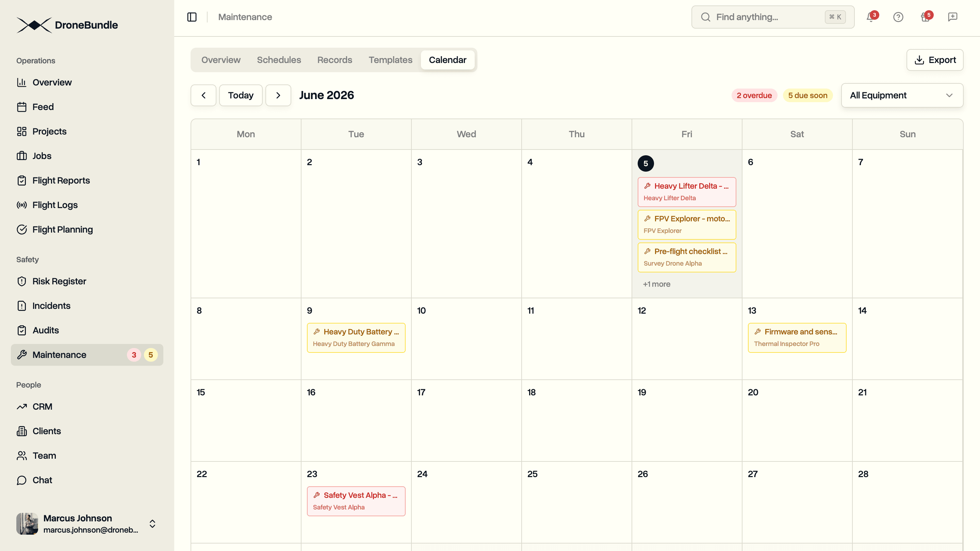Click the Projects grid icon
The height and width of the screenshot is (551, 980).
coord(22,131)
